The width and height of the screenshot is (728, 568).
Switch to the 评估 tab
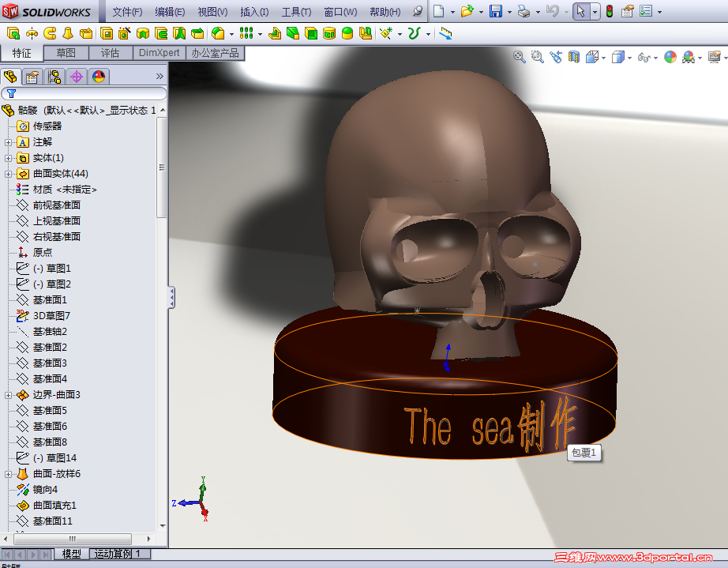point(111,53)
